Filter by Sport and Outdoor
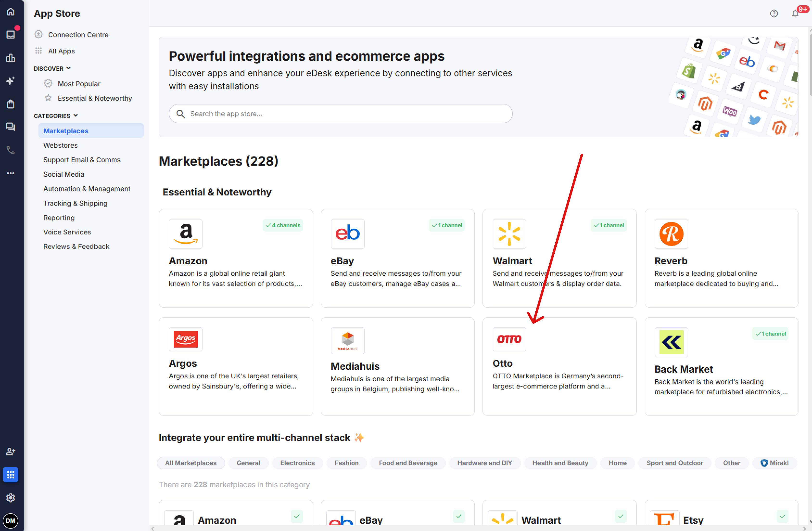Viewport: 812px width, 531px height. click(675, 463)
